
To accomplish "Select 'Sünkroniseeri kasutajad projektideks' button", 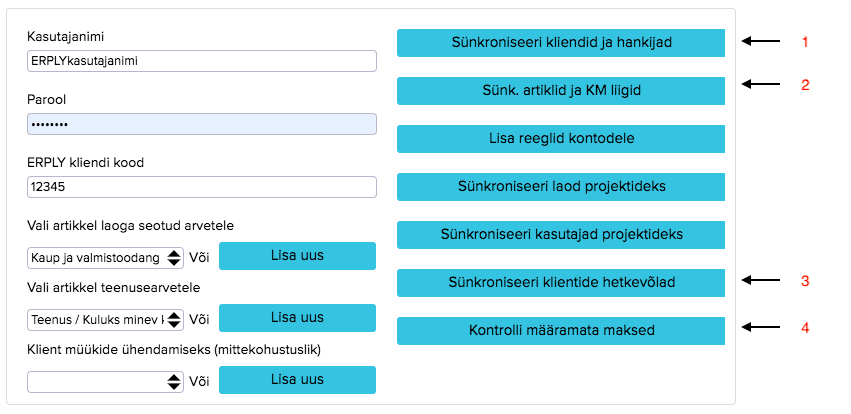I will click(561, 235).
